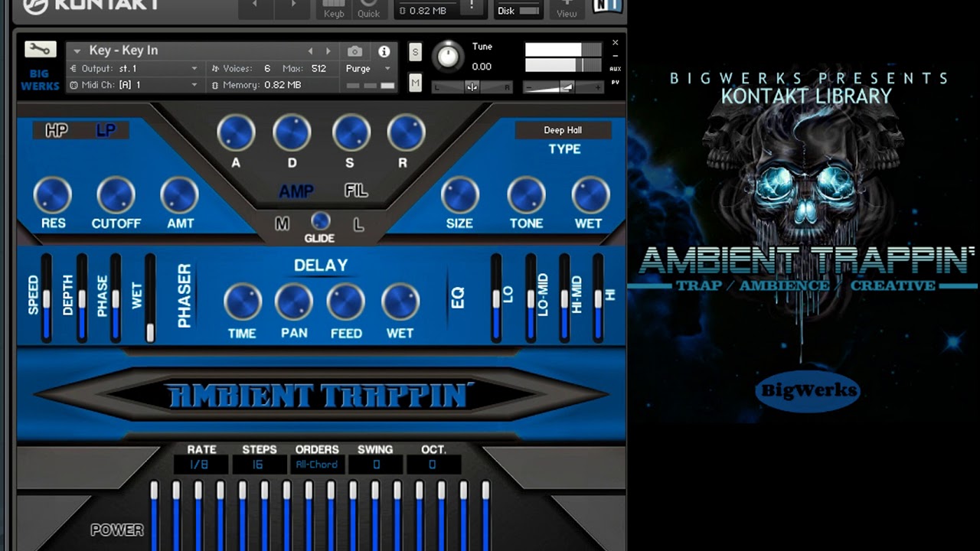Go to next instrument preset arrow
This screenshot has width=980, height=551.
click(328, 51)
